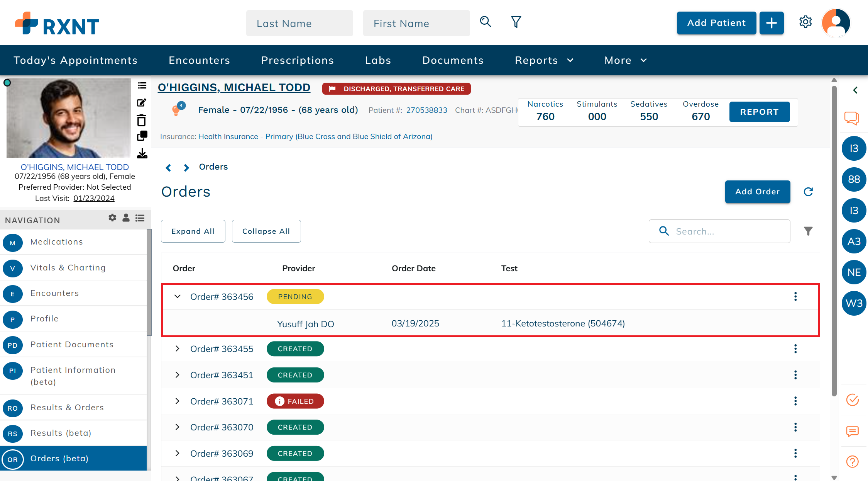This screenshot has width=868, height=481.
Task: Open user profile avatar menu
Action: coord(836,23)
